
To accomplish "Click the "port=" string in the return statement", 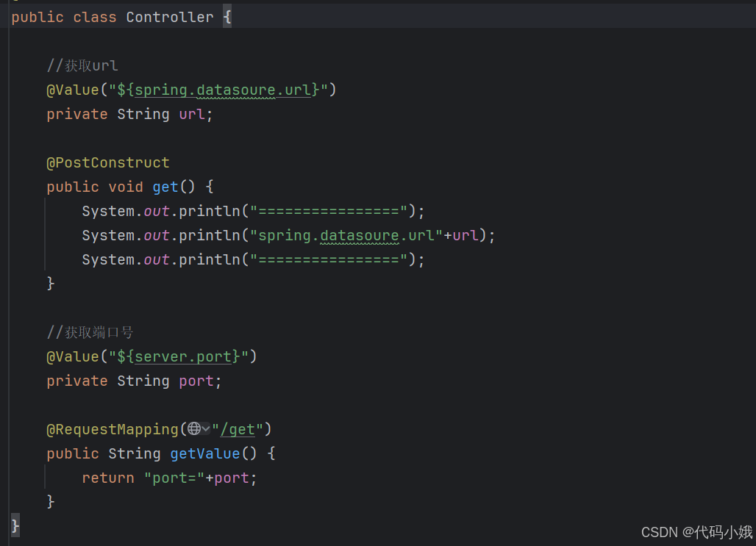I will (x=174, y=478).
